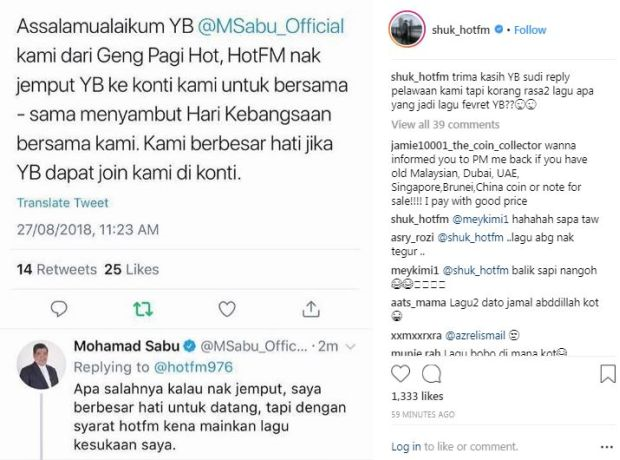Screen dimensions: 620x460
Task: Click the Instagram comment bubble icon
Action: (x=431, y=373)
